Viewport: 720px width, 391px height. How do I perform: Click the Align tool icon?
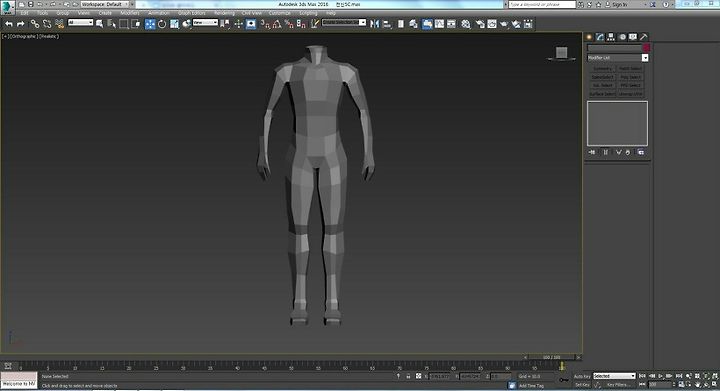click(x=387, y=24)
